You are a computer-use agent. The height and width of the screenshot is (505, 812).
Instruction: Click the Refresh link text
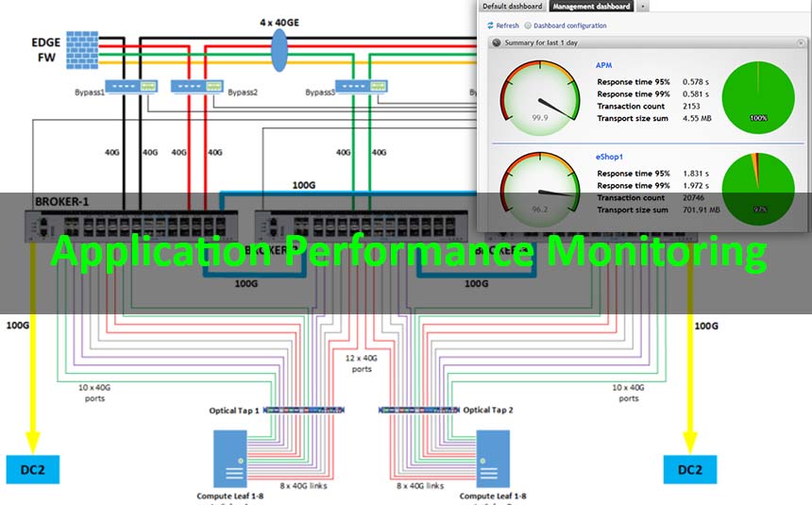click(x=508, y=25)
